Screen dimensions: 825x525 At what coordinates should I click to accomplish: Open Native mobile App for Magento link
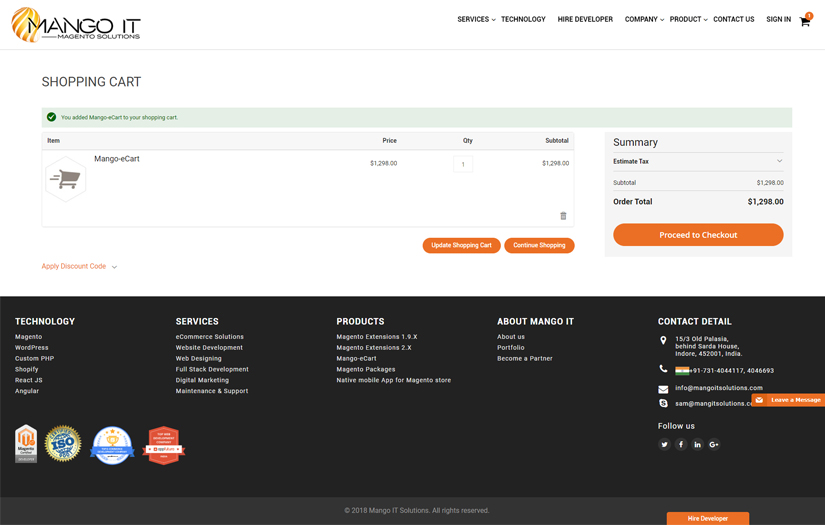[x=394, y=380]
